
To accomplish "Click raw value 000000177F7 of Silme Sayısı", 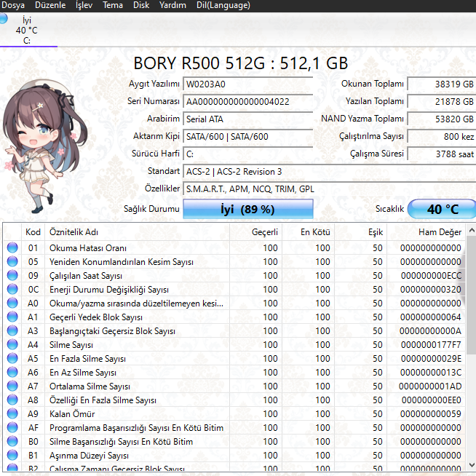I will (x=431, y=345).
